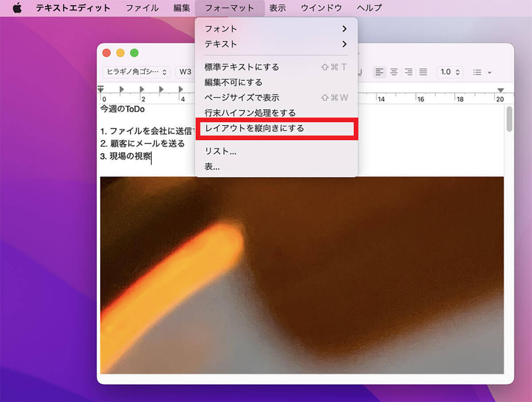Align text left
The width and height of the screenshot is (532, 402).
tap(379, 72)
